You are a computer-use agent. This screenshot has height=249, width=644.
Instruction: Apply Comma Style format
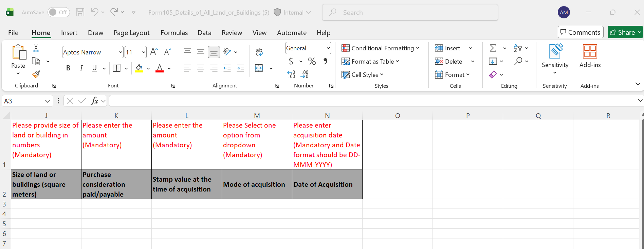click(326, 61)
